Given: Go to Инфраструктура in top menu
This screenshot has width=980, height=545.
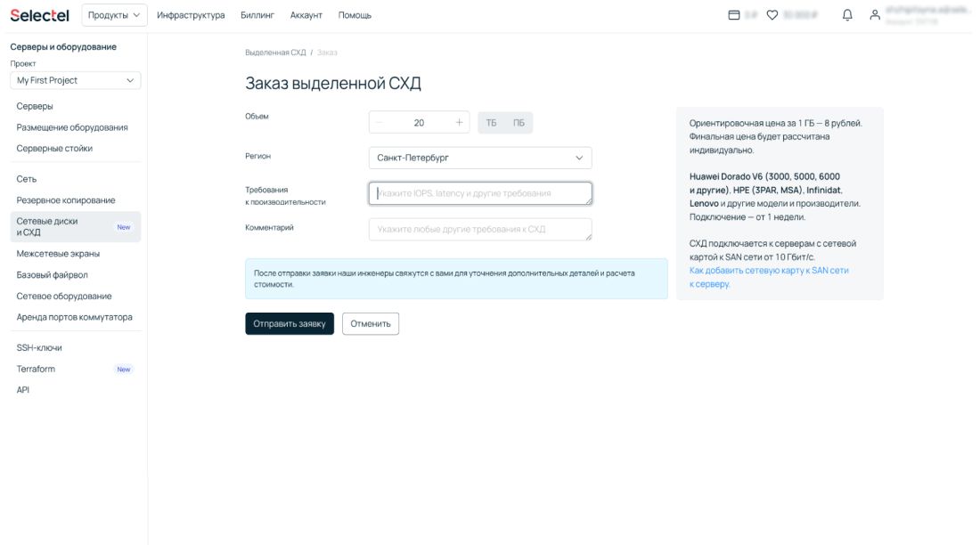Looking at the screenshot, I should [x=191, y=15].
